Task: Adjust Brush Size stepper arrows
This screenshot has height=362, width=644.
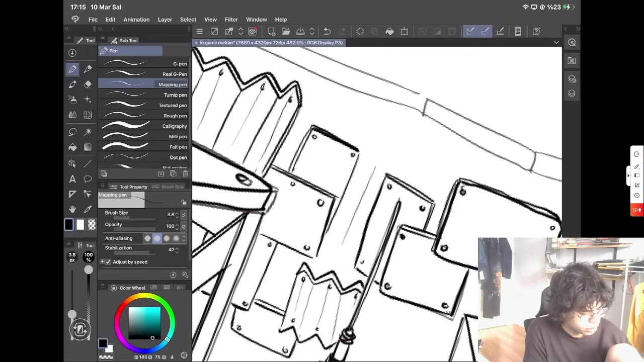Action: click(x=177, y=215)
